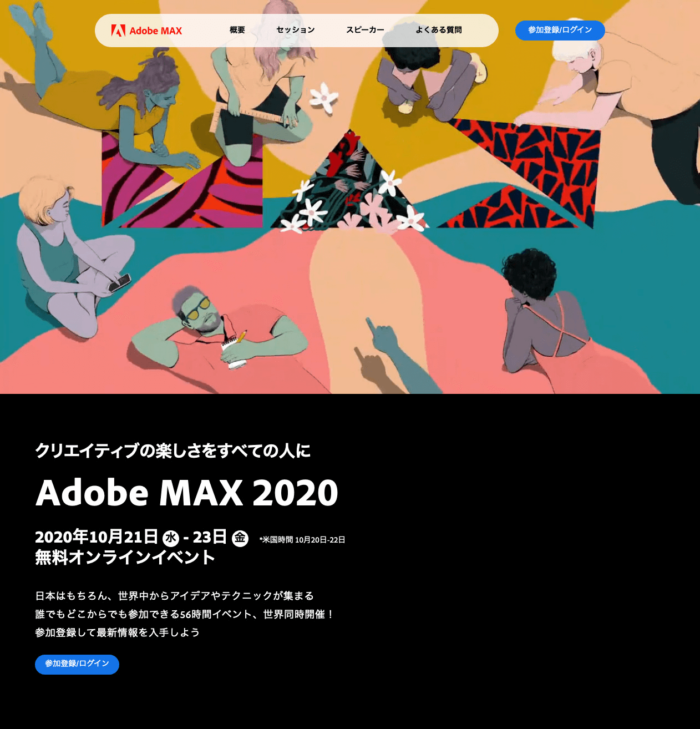Go to the セッション nav item
700x729 pixels.
pos(296,30)
